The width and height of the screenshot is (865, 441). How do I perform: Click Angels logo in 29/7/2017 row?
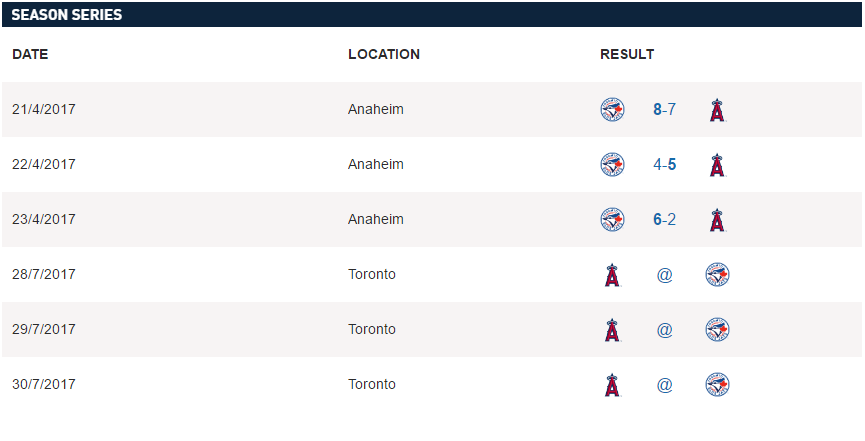(612, 330)
